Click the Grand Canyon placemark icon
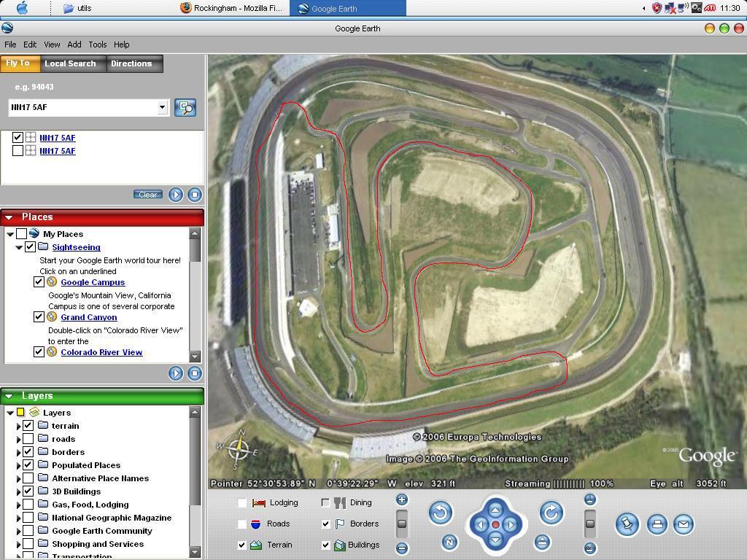 [x=52, y=316]
